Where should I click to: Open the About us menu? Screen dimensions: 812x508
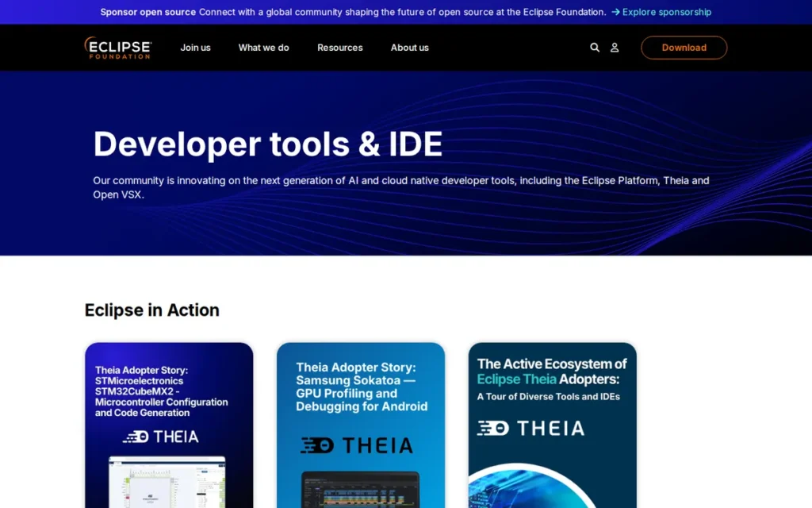[x=410, y=48]
